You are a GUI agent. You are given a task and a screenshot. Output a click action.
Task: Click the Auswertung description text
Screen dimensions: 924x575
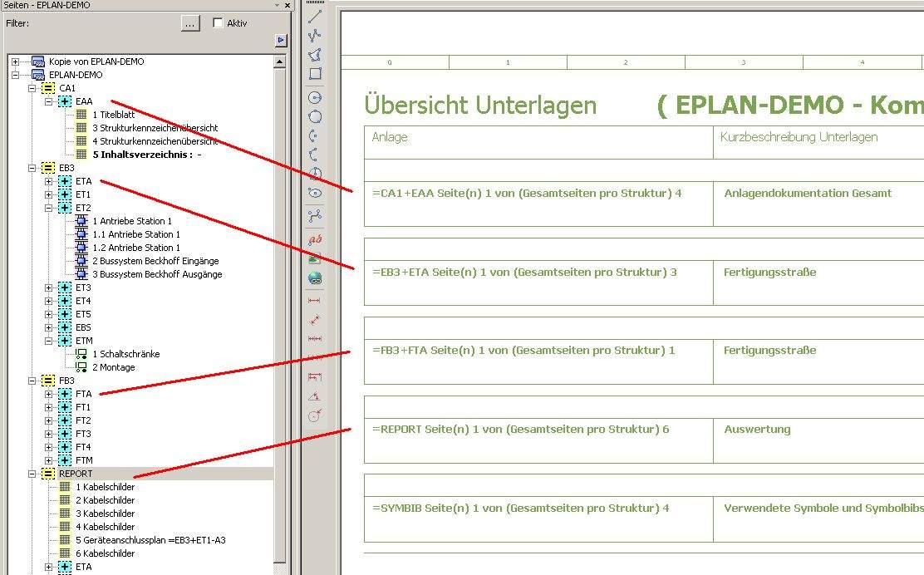pos(757,430)
